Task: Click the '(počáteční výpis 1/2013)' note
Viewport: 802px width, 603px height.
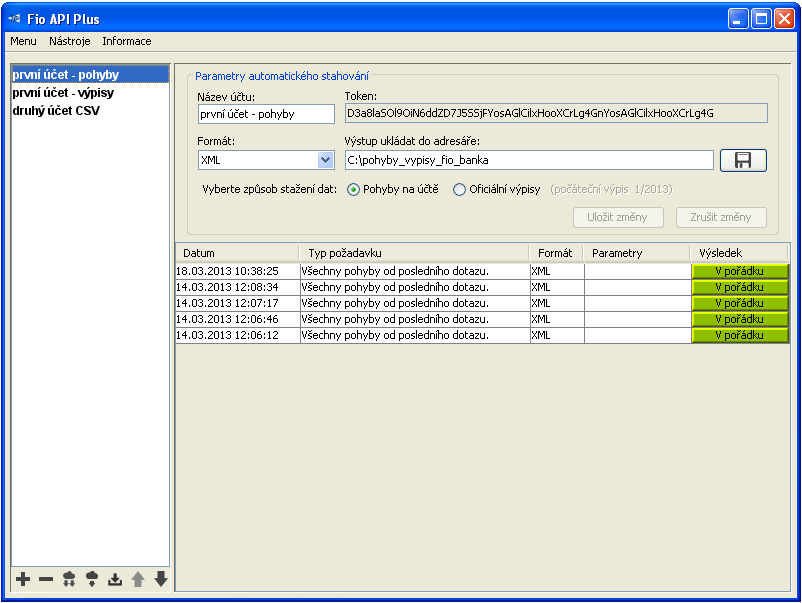Action: 611,189
